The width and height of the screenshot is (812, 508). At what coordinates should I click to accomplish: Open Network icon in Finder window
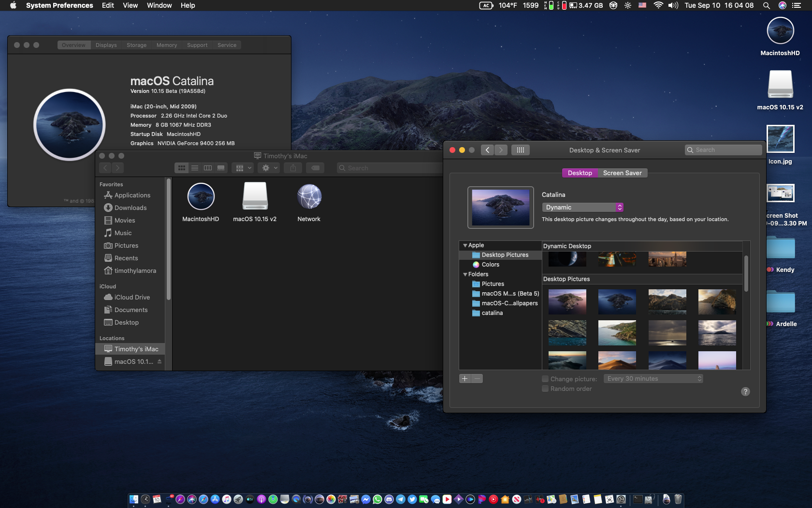coord(309,197)
